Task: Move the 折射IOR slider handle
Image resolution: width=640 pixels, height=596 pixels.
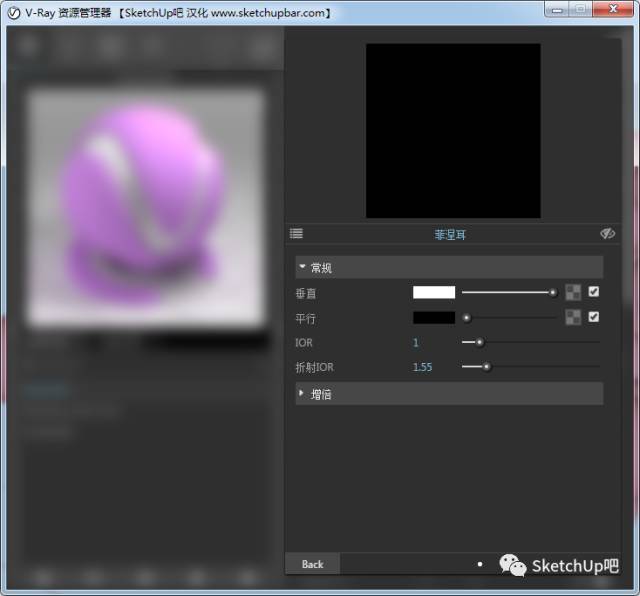Action: pos(486,367)
